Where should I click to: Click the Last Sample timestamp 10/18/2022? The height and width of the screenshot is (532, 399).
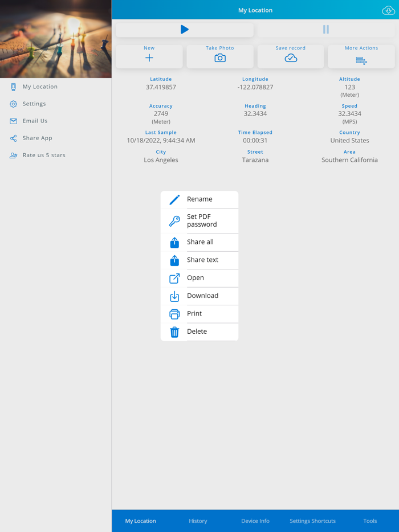161,141
